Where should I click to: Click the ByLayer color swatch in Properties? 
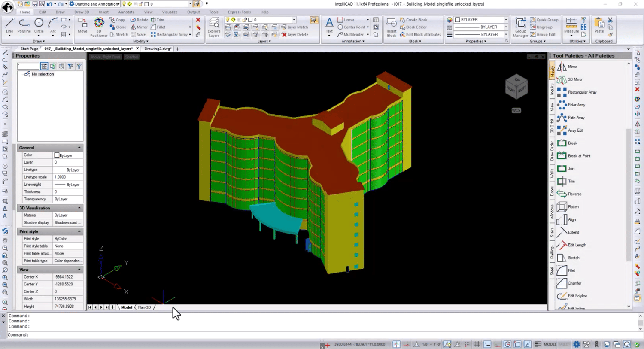(57, 155)
